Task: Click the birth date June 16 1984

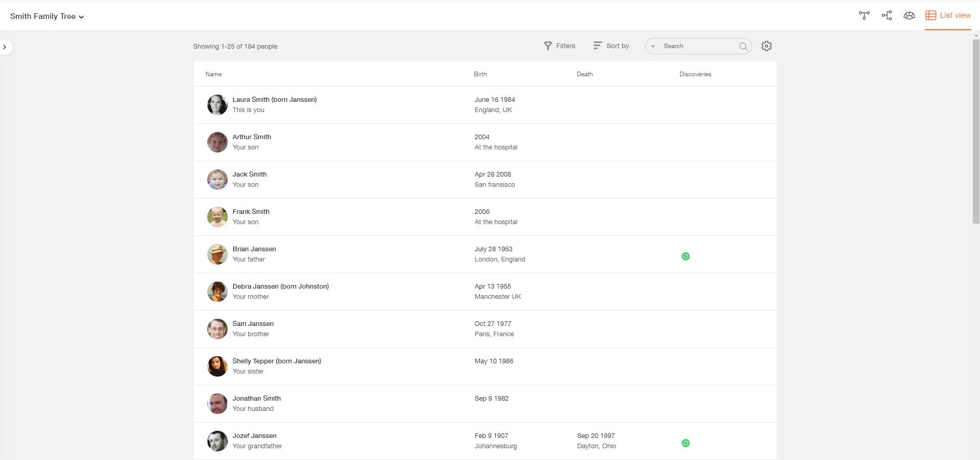Action: point(494,100)
